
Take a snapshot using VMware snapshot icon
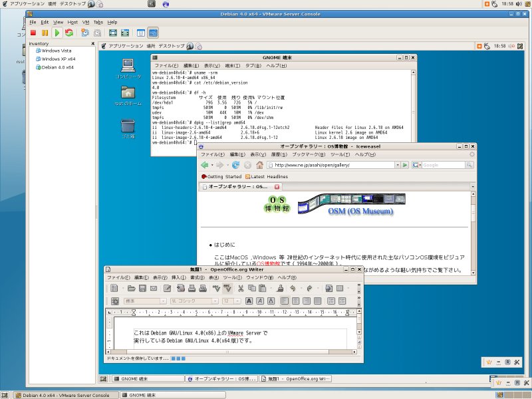(85, 33)
